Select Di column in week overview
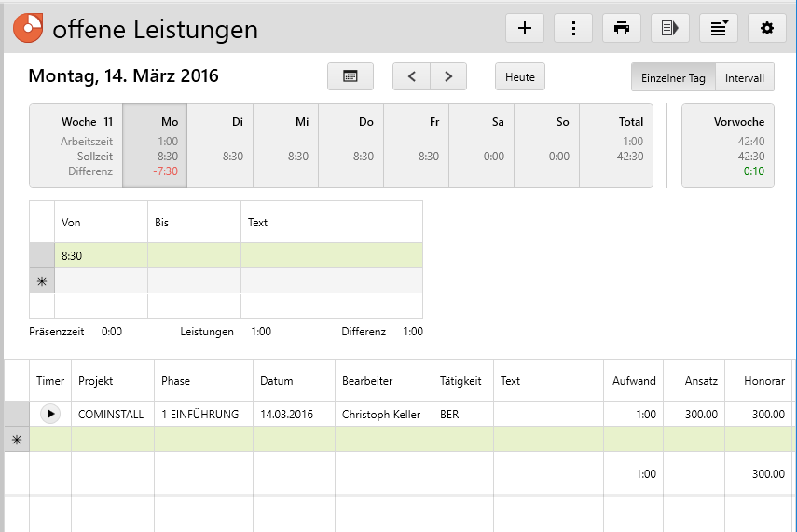Image resolution: width=797 pixels, height=532 pixels. click(220, 146)
